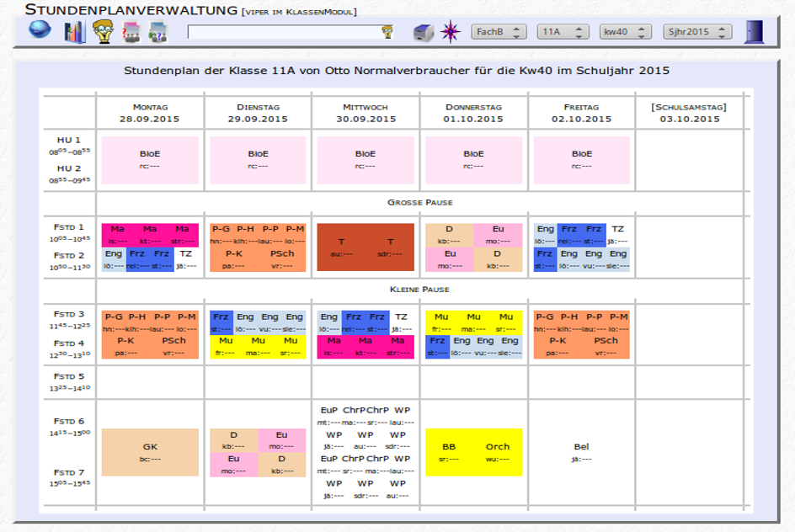
Task: Click the toolbar text input field
Action: 283,32
